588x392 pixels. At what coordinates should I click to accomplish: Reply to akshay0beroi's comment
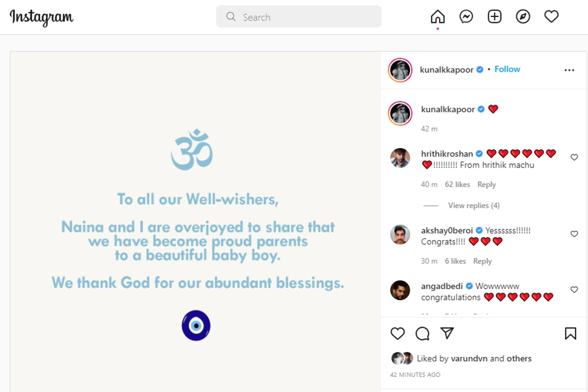[482, 261]
